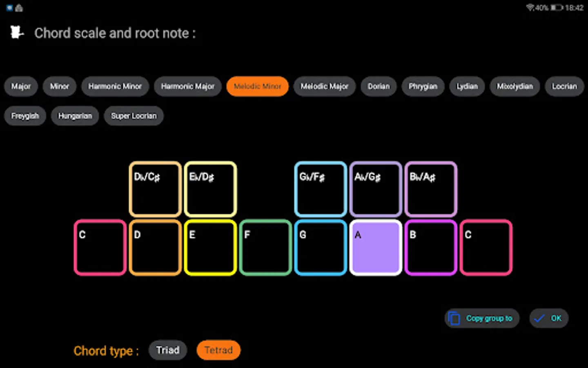Tap the magenta B root key

431,247
